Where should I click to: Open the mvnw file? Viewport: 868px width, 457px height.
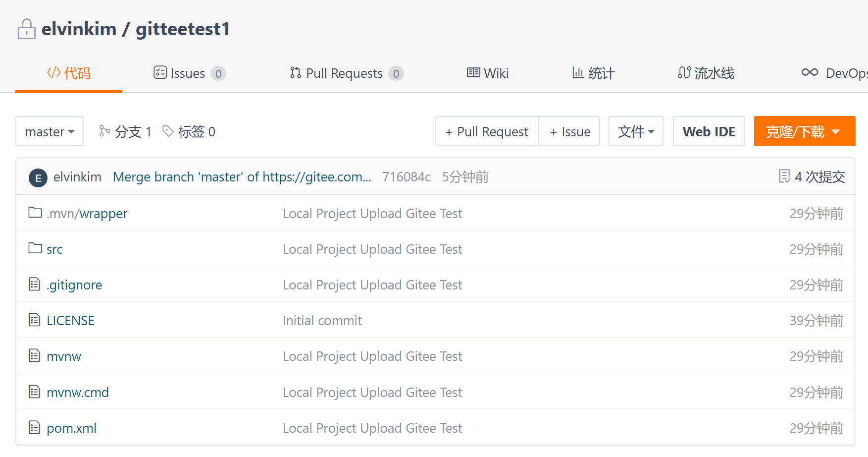64,356
